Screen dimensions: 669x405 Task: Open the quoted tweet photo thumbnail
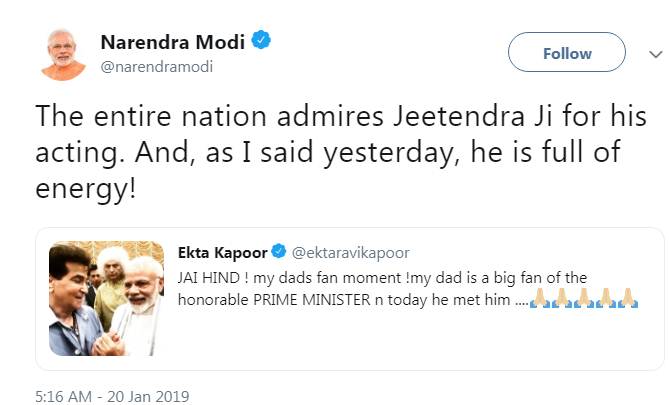pos(107,299)
